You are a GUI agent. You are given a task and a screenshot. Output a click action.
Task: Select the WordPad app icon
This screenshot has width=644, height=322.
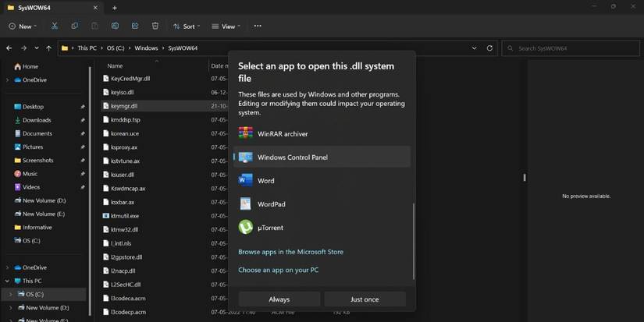246,204
